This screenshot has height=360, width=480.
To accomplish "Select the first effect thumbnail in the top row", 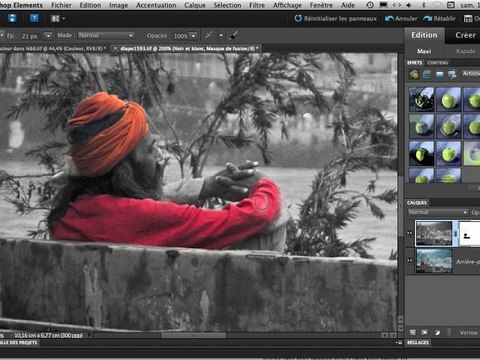I will click(421, 99).
